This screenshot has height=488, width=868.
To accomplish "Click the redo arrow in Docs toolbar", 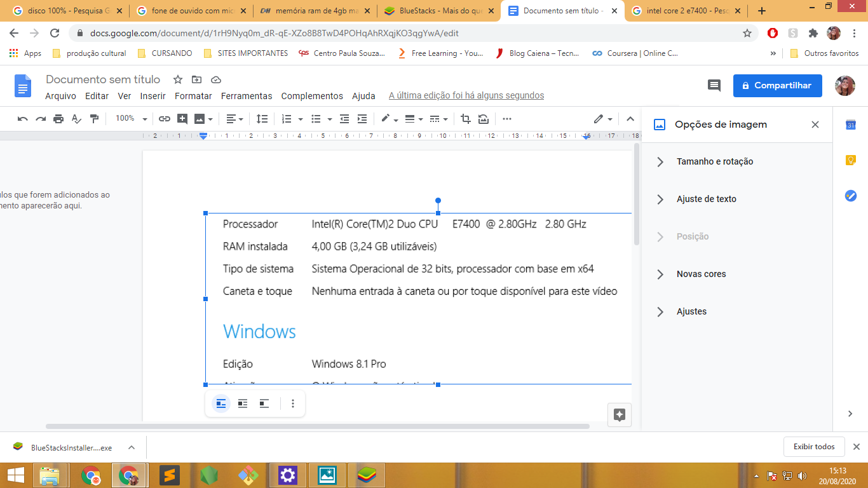I will tap(41, 119).
